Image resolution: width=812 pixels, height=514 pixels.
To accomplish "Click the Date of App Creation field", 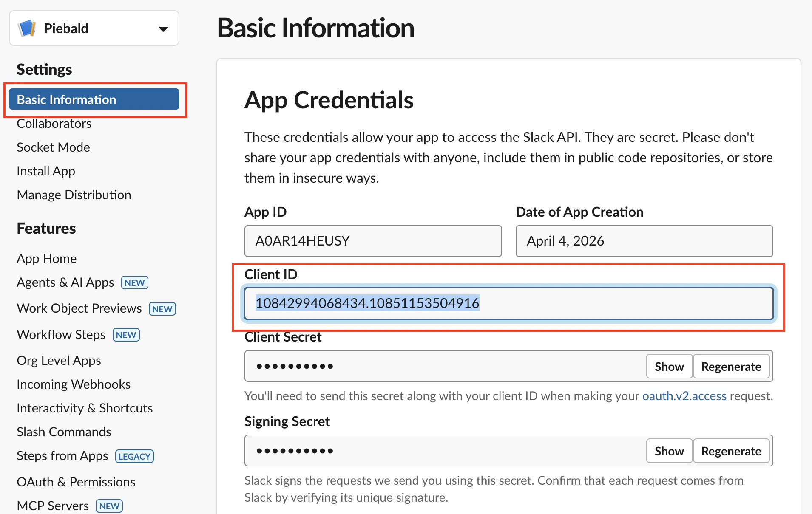I will pyautogui.click(x=644, y=241).
